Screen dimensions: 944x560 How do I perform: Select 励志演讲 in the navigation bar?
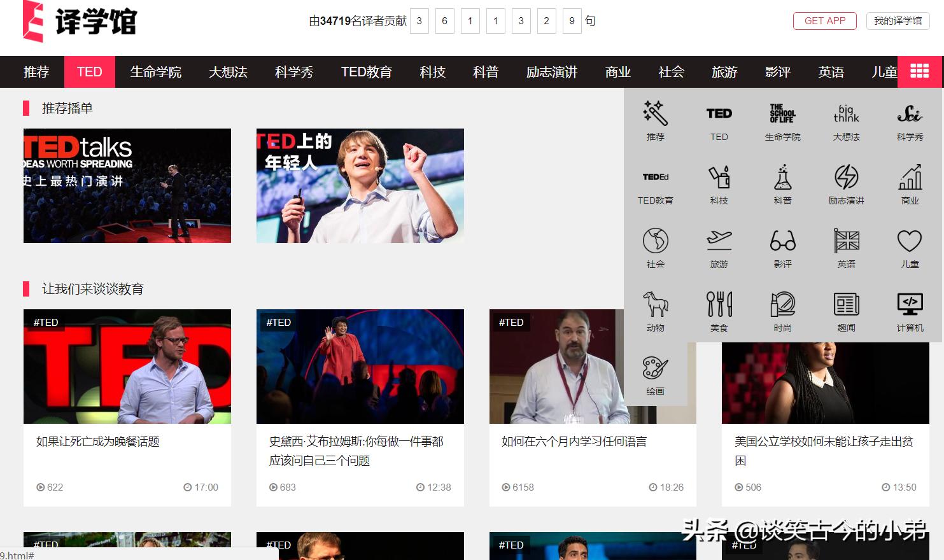[x=551, y=72]
